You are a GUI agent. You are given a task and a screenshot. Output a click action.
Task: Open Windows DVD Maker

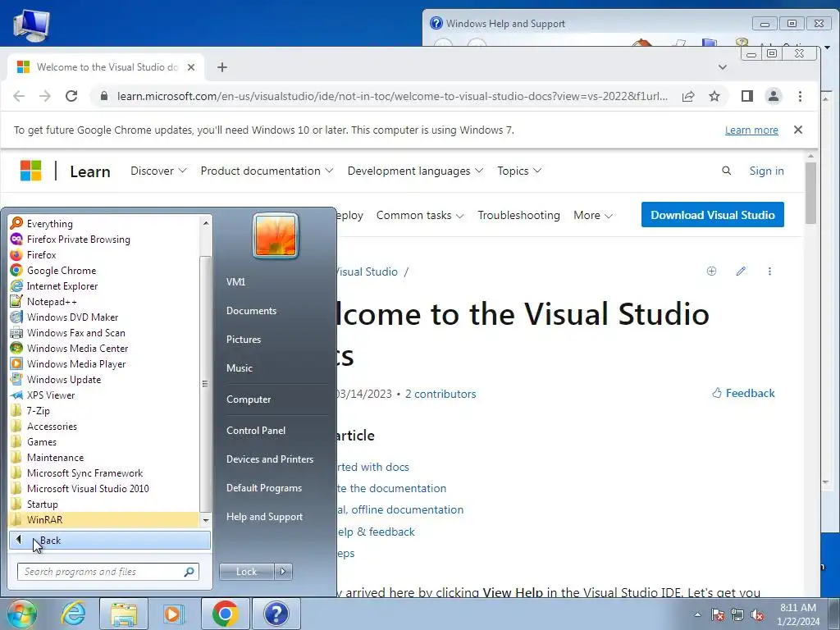coord(104,317)
